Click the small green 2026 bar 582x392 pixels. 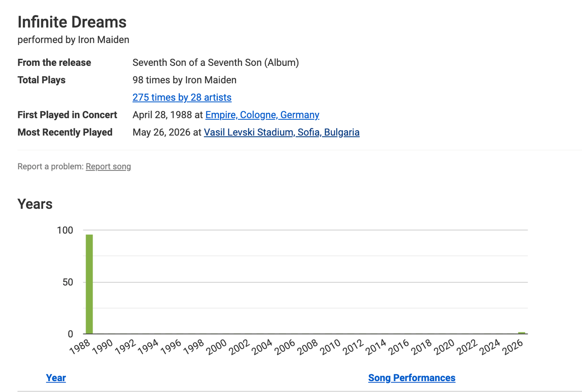click(521, 333)
